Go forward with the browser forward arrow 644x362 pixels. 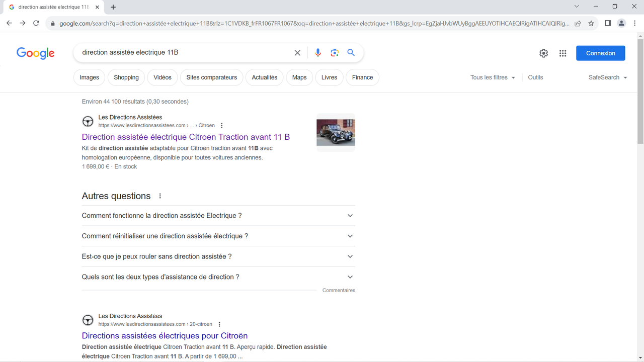[23, 23]
